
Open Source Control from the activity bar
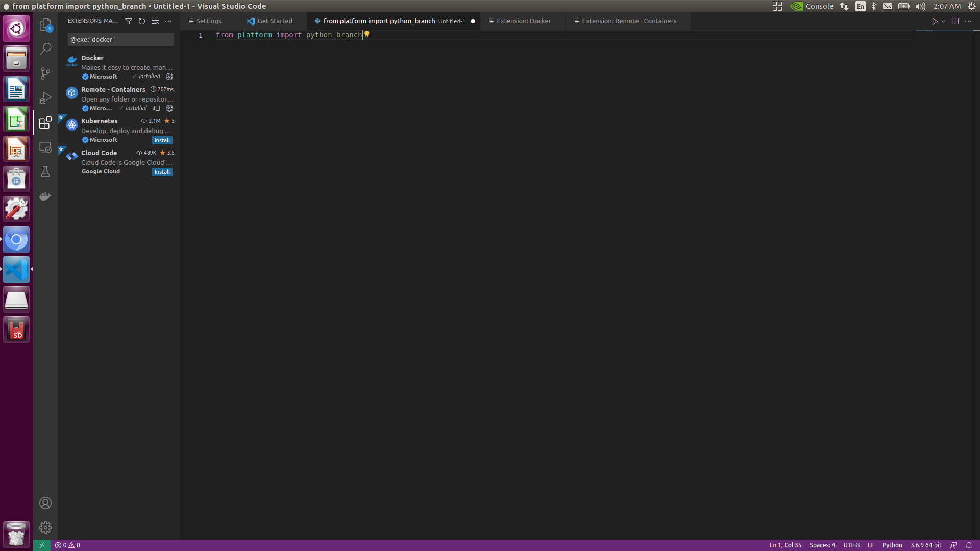pos(45,73)
